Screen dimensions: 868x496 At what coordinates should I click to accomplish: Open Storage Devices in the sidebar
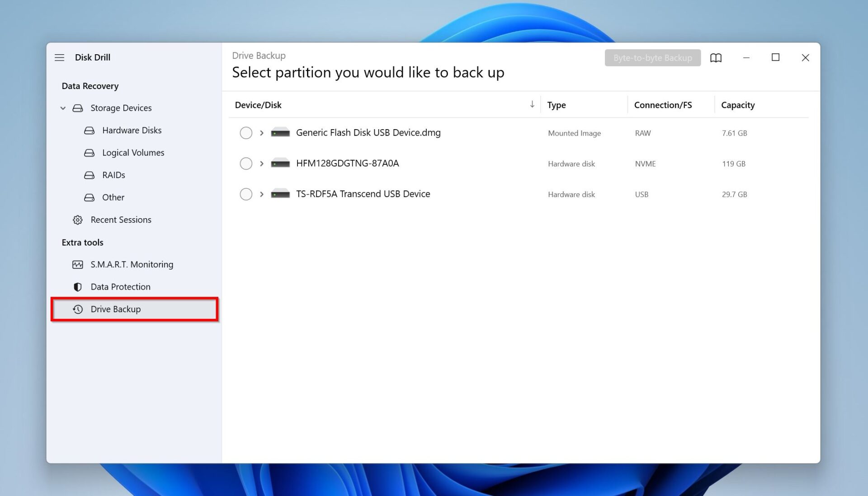point(121,108)
